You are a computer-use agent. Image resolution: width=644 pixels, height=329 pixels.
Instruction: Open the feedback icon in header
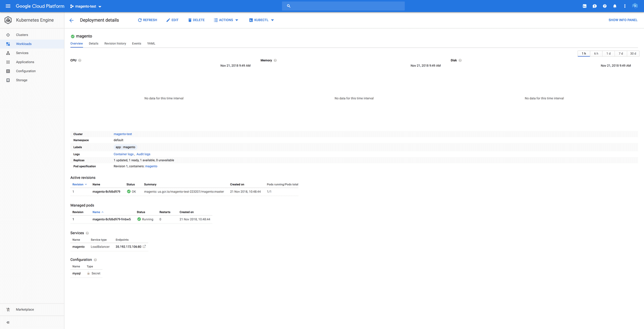(x=595, y=6)
